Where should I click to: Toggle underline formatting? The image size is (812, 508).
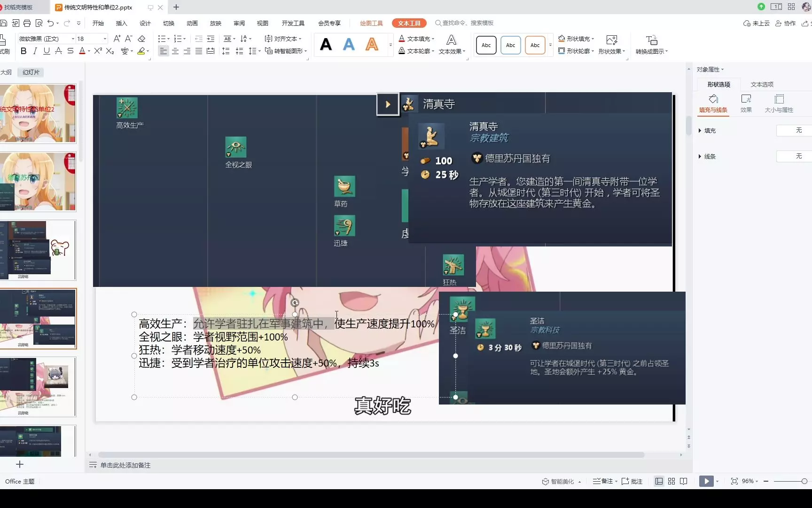pyautogui.click(x=47, y=51)
